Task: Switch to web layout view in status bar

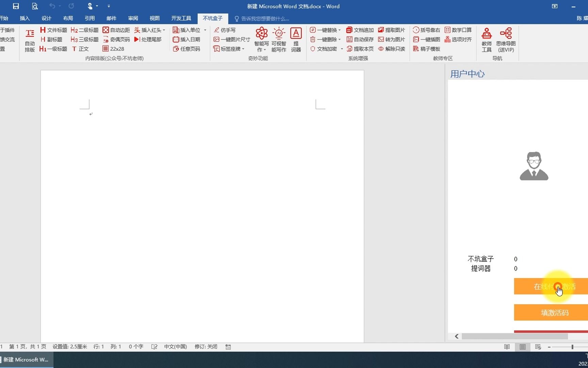Action: pos(538,347)
